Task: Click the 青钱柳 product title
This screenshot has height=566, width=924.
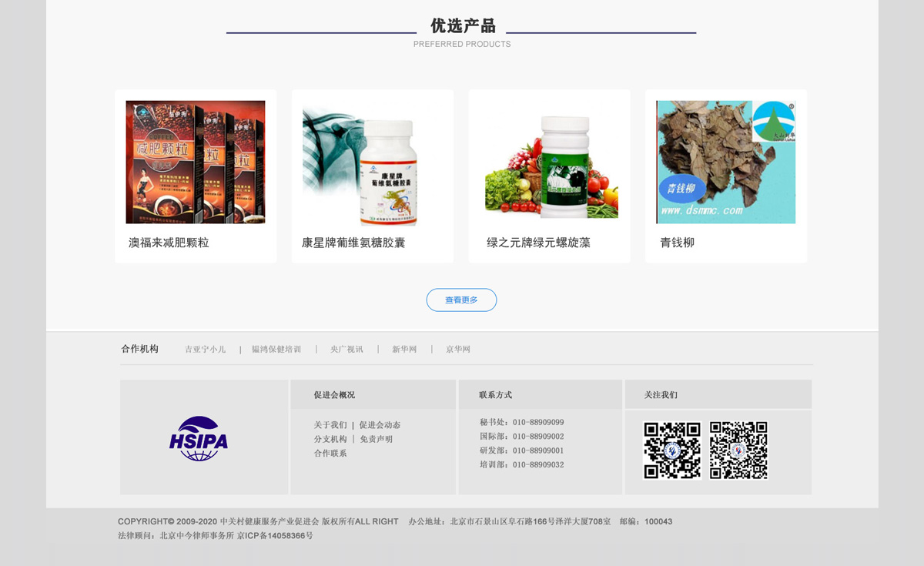Action: click(x=677, y=243)
